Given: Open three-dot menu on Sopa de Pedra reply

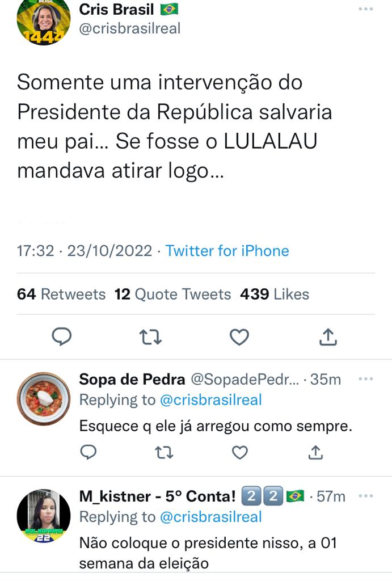Looking at the screenshot, I should 366,379.
